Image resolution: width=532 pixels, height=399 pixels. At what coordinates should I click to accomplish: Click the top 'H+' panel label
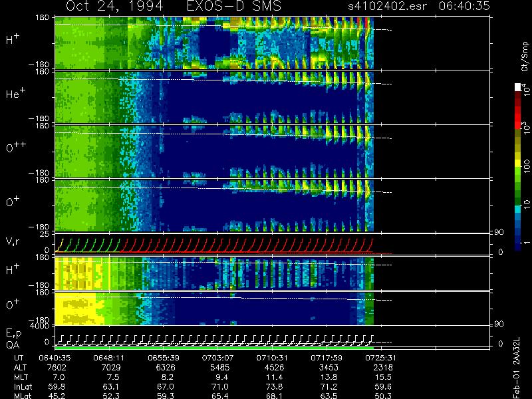pyautogui.click(x=13, y=39)
